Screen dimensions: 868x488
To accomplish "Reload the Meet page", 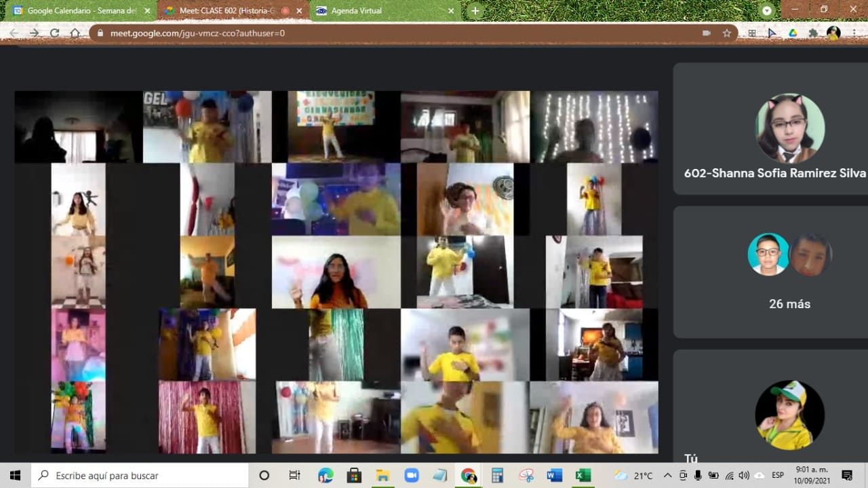I will click(54, 33).
